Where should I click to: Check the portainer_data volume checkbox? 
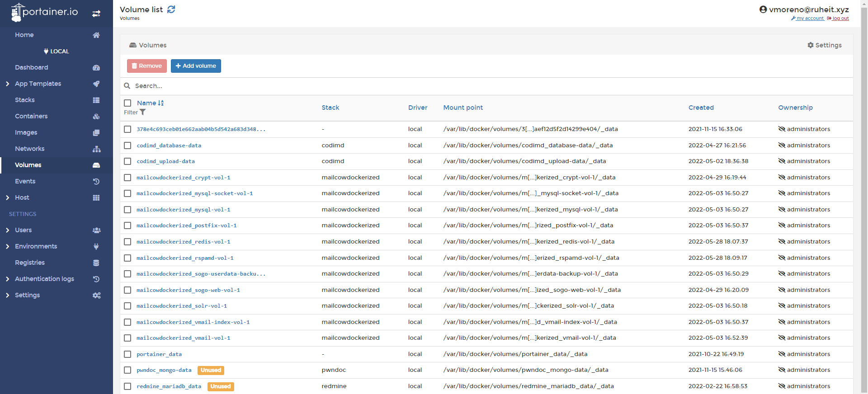click(x=127, y=354)
